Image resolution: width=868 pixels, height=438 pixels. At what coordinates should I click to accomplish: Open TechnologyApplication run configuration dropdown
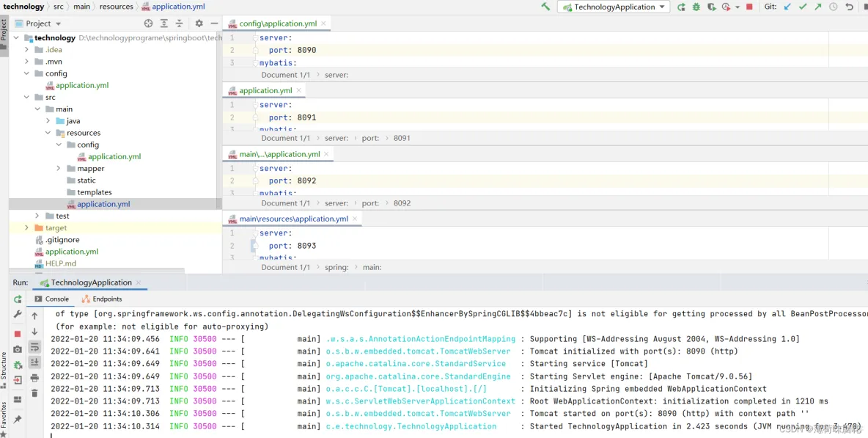[614, 7]
